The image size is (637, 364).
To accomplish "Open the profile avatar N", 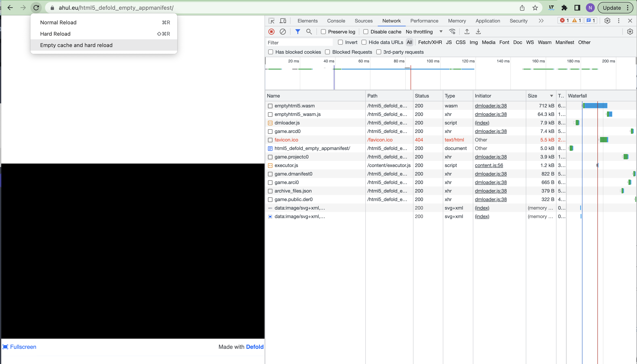I will [x=590, y=8].
